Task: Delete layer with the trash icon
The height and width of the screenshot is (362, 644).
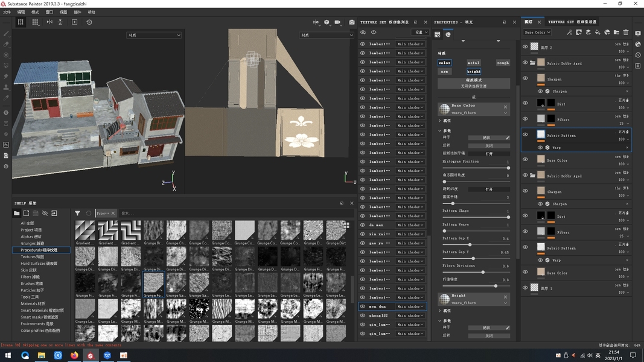Action: point(626,33)
